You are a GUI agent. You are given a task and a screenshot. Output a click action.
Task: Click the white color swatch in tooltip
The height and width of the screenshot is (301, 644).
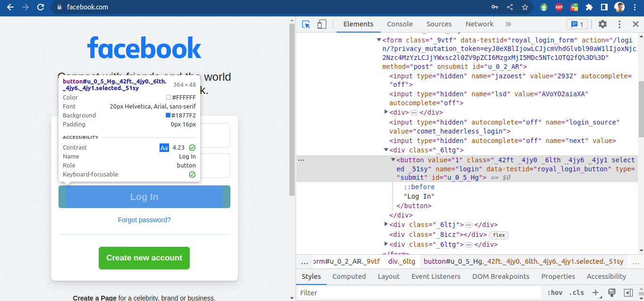pyautogui.click(x=169, y=97)
